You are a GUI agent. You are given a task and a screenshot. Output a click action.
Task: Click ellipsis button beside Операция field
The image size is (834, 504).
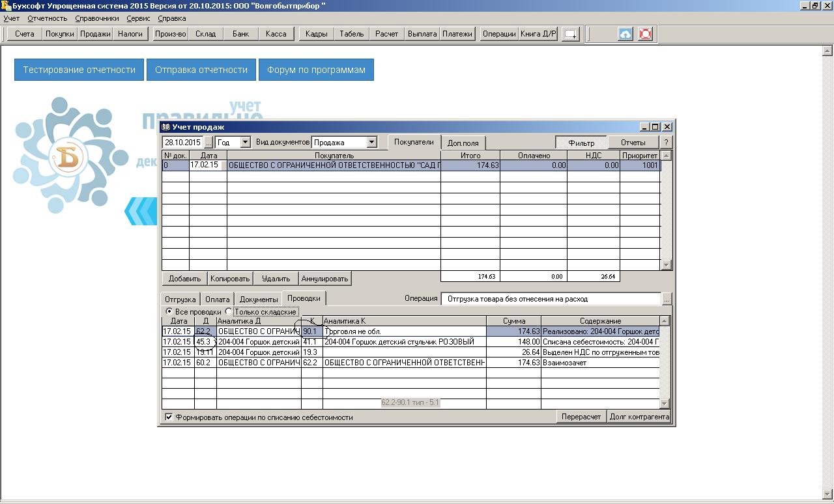click(x=667, y=299)
